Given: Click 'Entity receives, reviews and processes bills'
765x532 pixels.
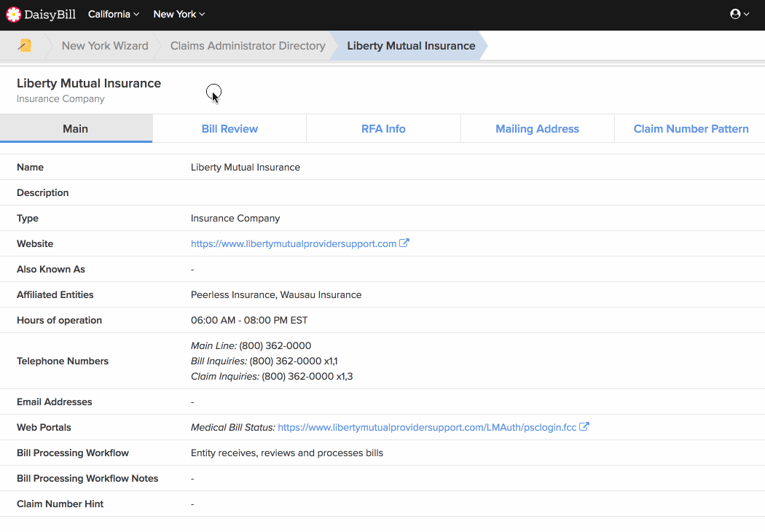Looking at the screenshot, I should [287, 453].
